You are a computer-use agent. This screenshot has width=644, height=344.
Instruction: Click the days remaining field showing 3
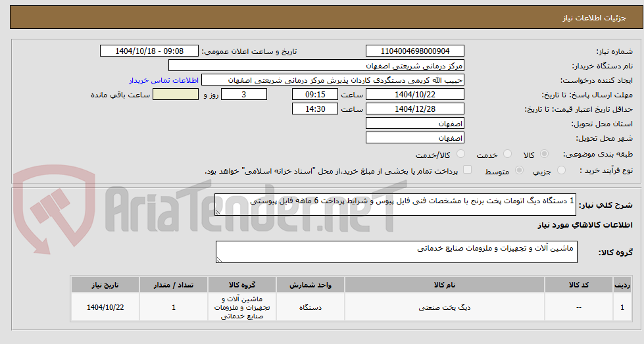[244, 95]
